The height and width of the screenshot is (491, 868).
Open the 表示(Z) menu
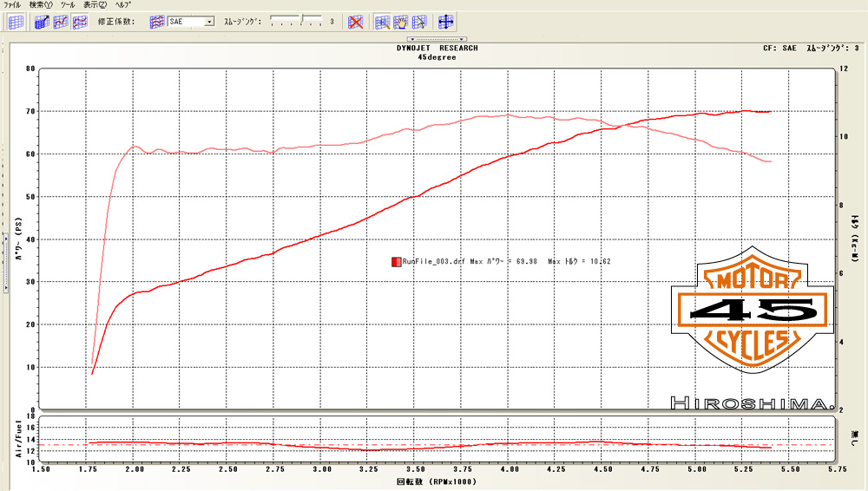click(x=95, y=4)
